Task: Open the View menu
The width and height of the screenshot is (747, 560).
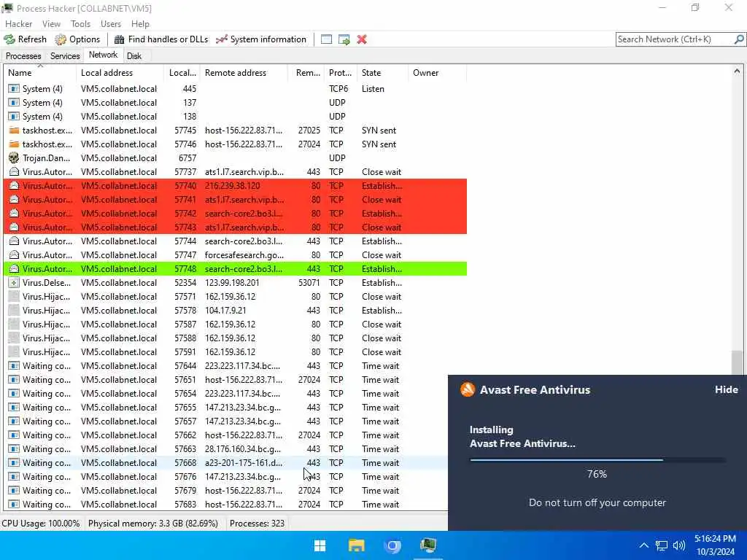Action: [x=52, y=24]
